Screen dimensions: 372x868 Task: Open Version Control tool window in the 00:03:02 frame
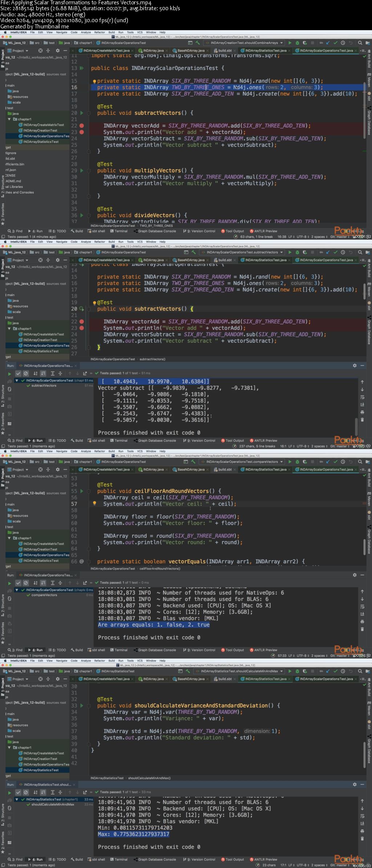(x=199, y=441)
